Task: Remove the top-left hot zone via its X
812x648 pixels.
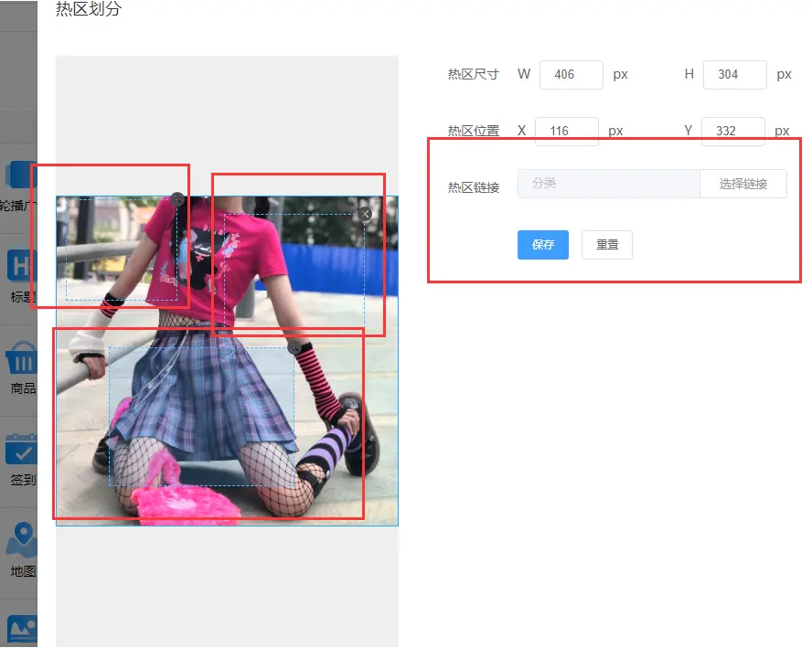Action: pos(177,198)
